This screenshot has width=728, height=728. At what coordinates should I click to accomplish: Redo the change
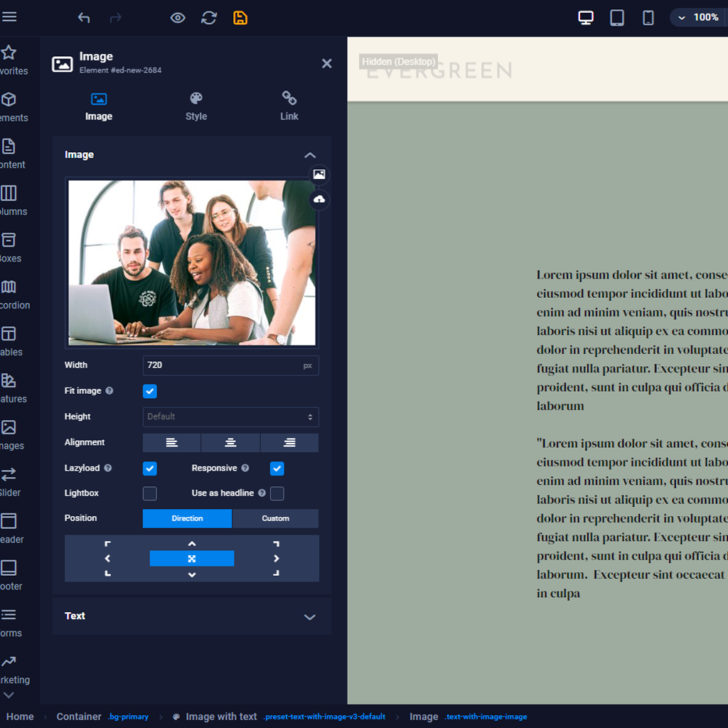(115, 18)
